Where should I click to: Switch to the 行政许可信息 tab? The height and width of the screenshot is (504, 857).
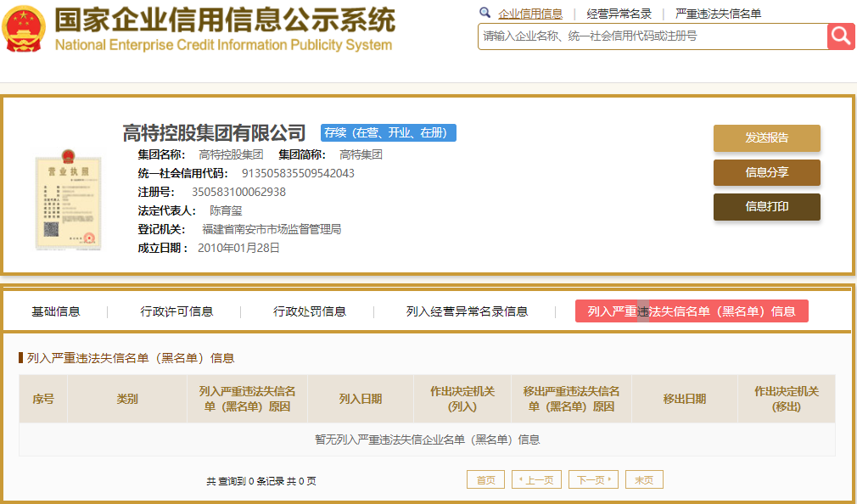[x=176, y=311]
